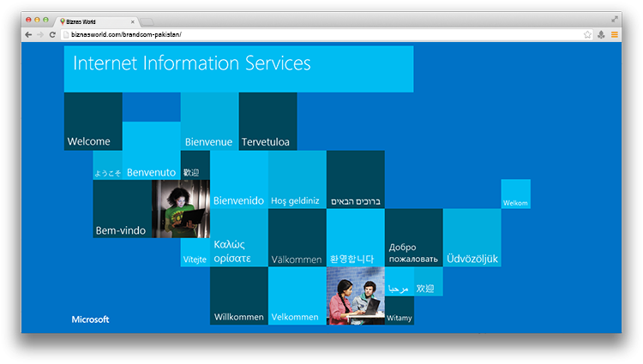Click the browser forward arrow
This screenshot has height=364, width=643.
pos(39,34)
